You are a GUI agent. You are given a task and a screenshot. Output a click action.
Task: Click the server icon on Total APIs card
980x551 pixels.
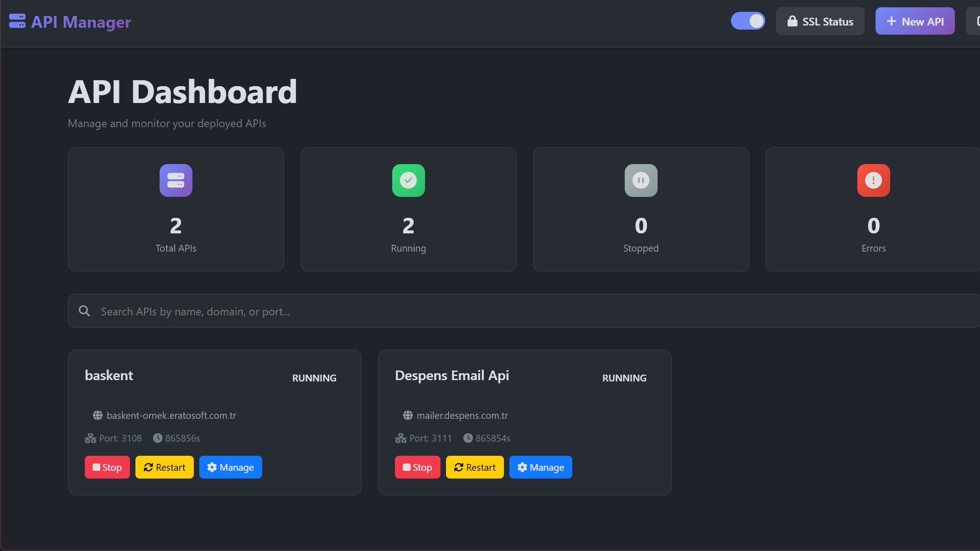point(176,180)
